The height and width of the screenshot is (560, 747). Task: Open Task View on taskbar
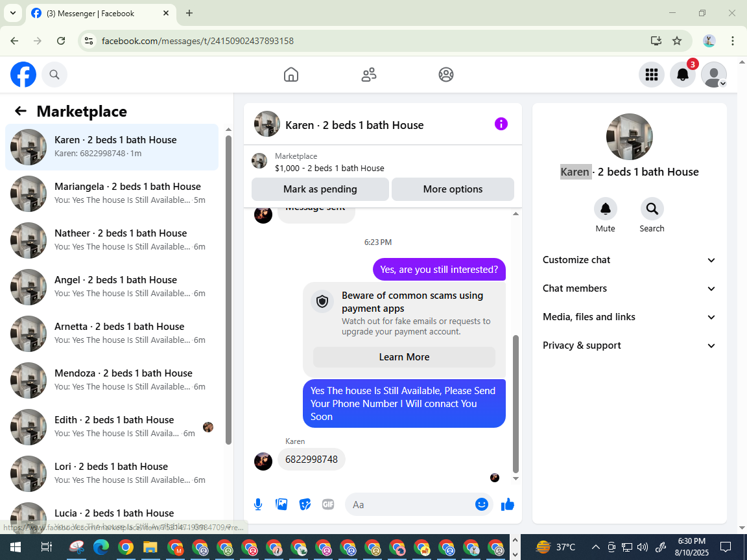click(46, 547)
